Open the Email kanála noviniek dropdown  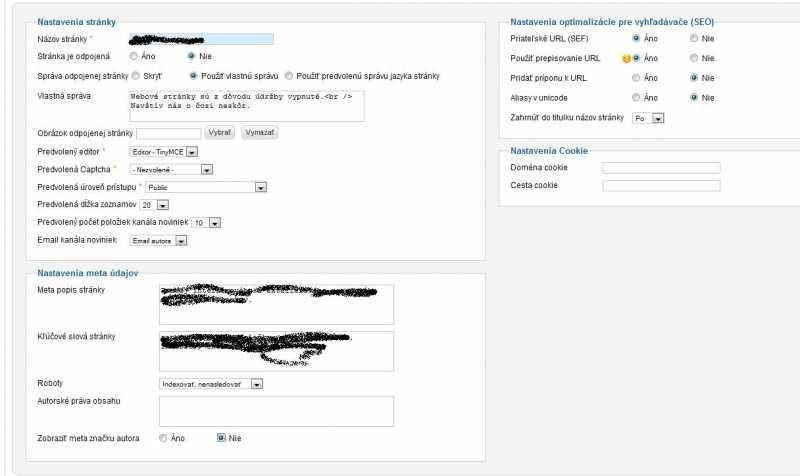pyautogui.click(x=164, y=240)
